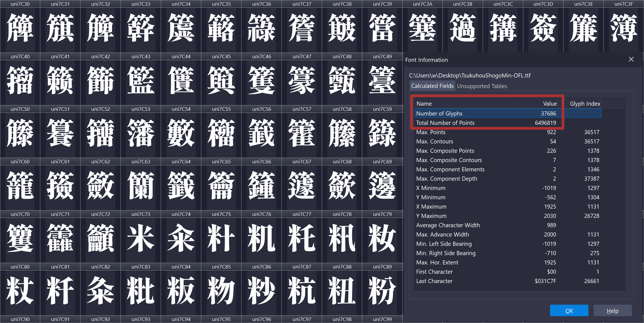This screenshot has width=644, height=323.
Task: Select glyph cell uni7C89
Action: pos(382,289)
